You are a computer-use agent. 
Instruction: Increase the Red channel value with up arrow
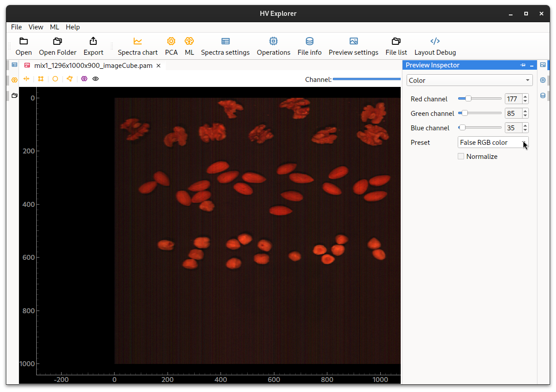pyautogui.click(x=525, y=96)
